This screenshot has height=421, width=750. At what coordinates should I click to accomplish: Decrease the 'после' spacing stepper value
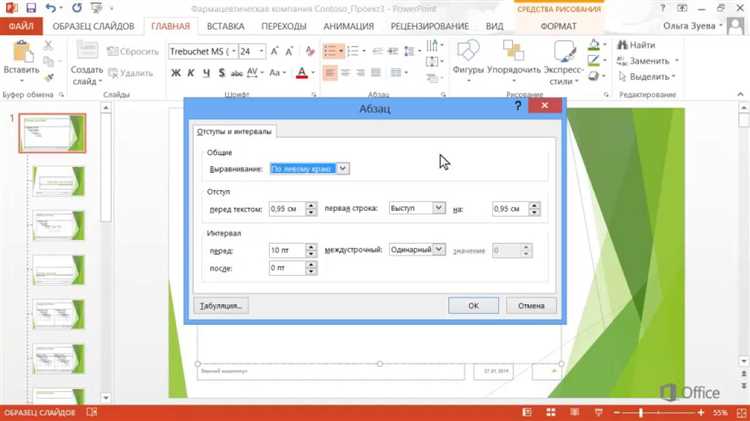[x=311, y=271]
